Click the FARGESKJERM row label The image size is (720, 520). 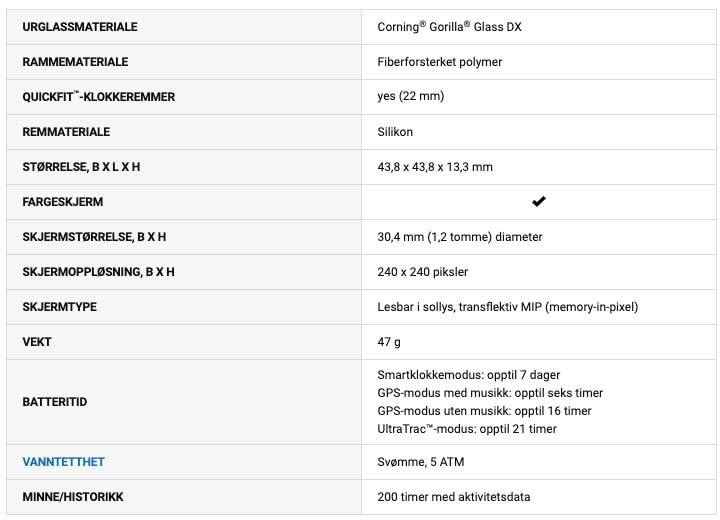click(x=62, y=202)
